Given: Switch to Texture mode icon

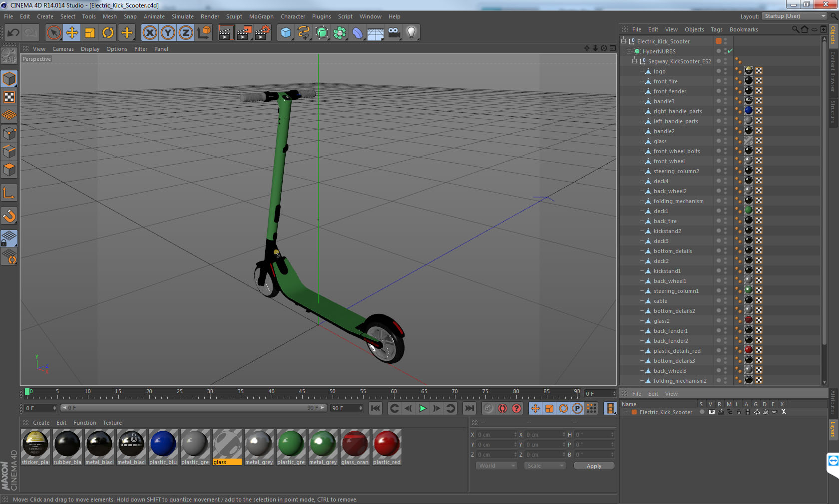Looking at the screenshot, I should pos(9,97).
